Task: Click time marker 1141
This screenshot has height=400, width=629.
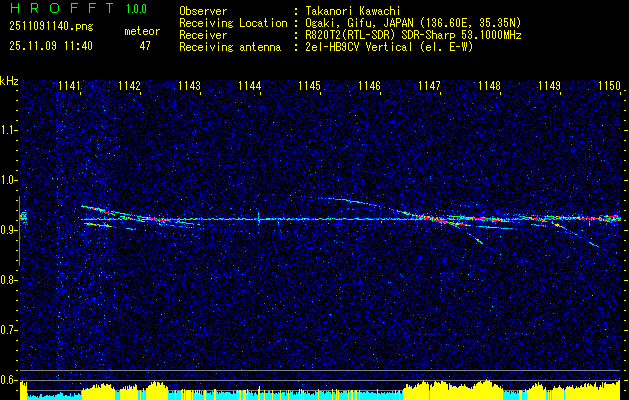Action: (69, 86)
